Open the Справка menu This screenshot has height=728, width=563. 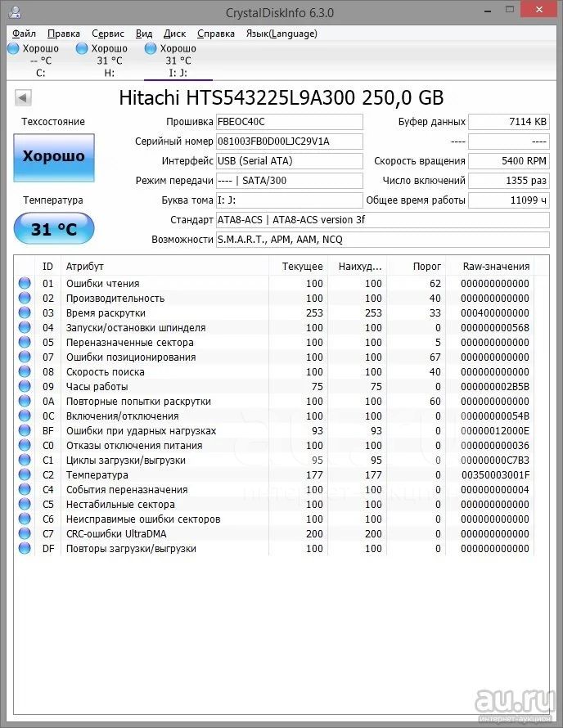coord(216,34)
